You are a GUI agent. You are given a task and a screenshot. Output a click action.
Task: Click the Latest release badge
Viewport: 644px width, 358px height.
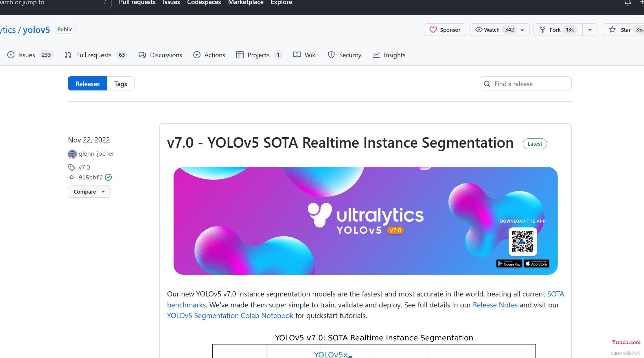[x=535, y=144]
